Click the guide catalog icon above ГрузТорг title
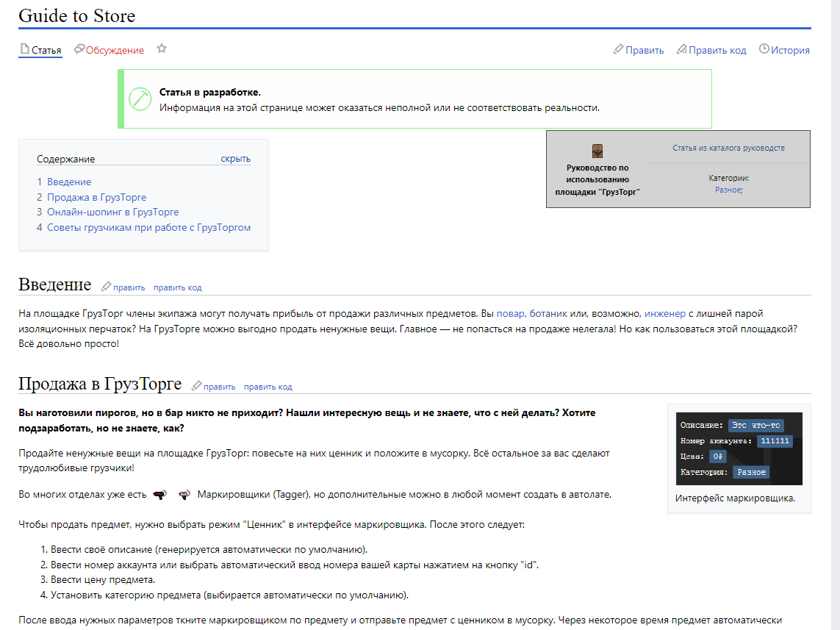Screen dimensions: 840x630 tap(597, 151)
